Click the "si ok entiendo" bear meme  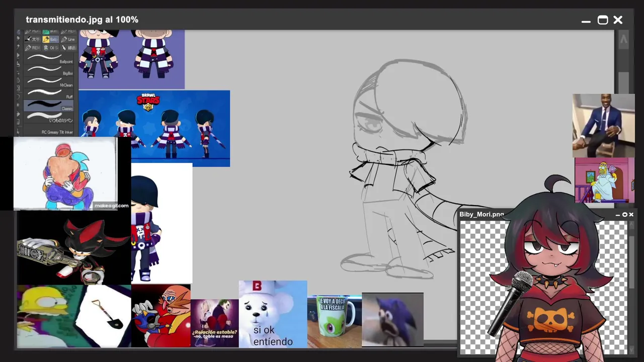tap(273, 314)
